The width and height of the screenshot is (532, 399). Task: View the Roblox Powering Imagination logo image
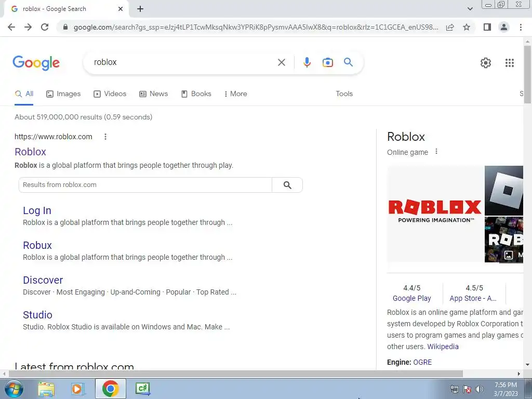pos(435,214)
